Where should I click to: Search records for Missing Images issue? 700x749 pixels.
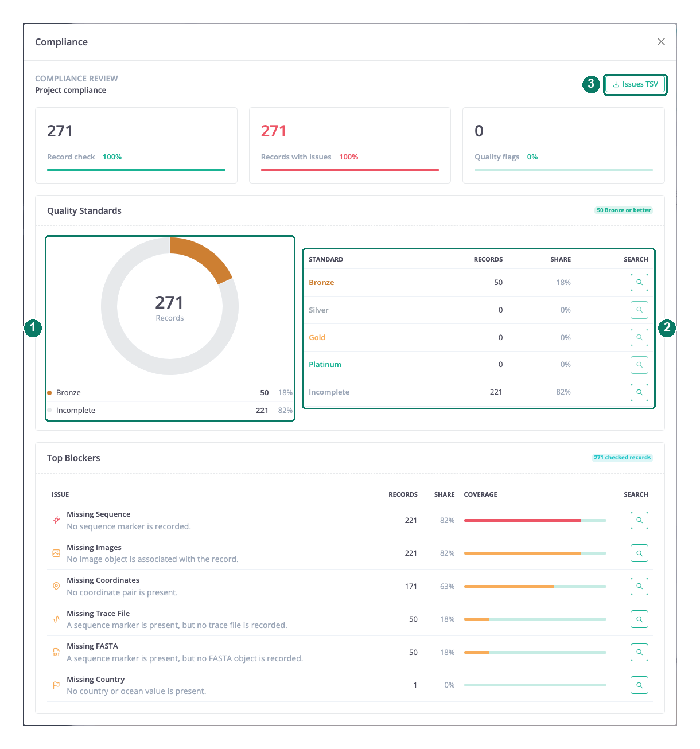click(x=639, y=553)
